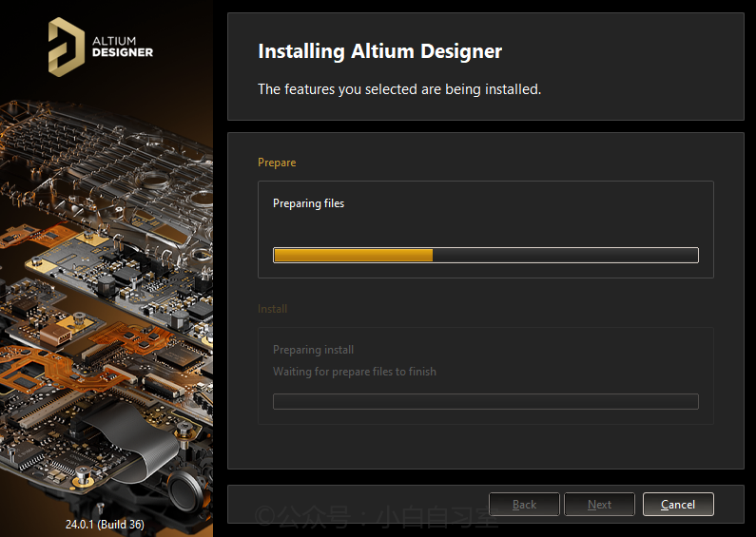Click the "Preparing files" status text
This screenshot has width=756, height=537.
308,203
